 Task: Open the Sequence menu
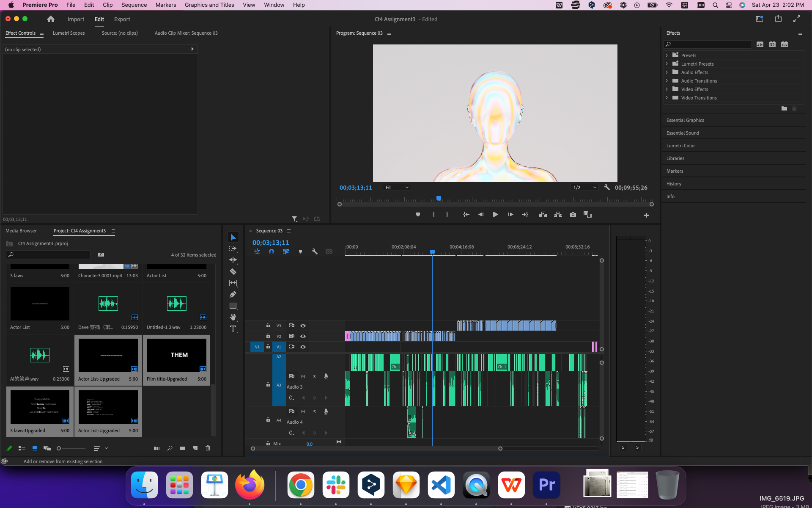pyautogui.click(x=134, y=5)
